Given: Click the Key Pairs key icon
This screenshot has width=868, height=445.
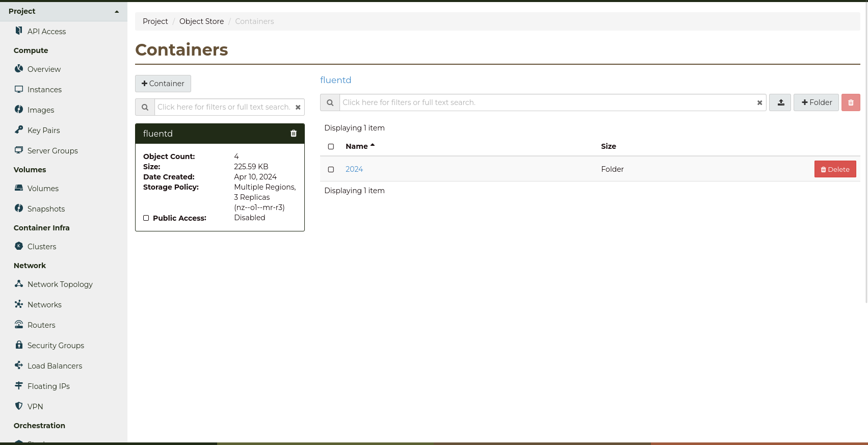Looking at the screenshot, I should pos(19,129).
